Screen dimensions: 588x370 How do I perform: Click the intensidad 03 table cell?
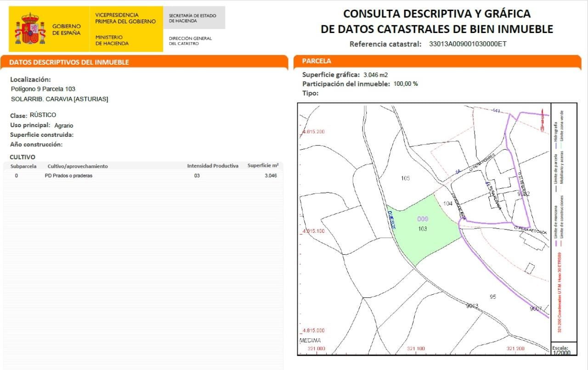(x=197, y=176)
